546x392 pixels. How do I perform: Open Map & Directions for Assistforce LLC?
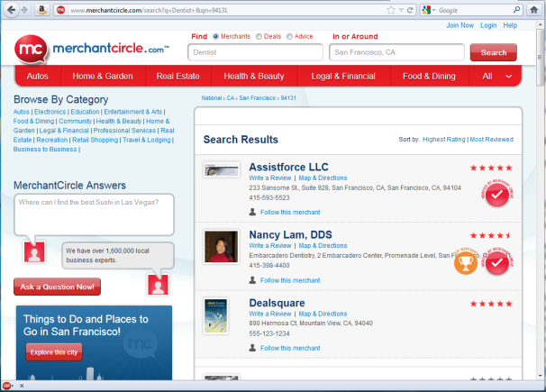pos(323,178)
